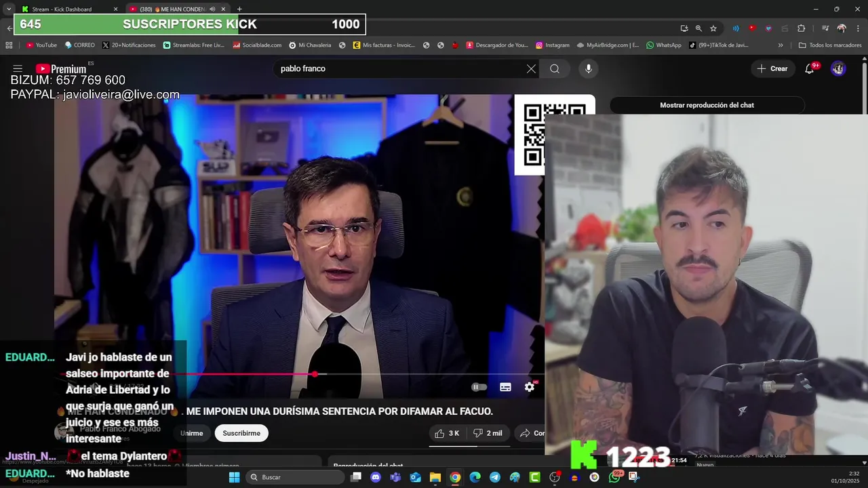Toggle the autoplay switch in the player

(479, 387)
